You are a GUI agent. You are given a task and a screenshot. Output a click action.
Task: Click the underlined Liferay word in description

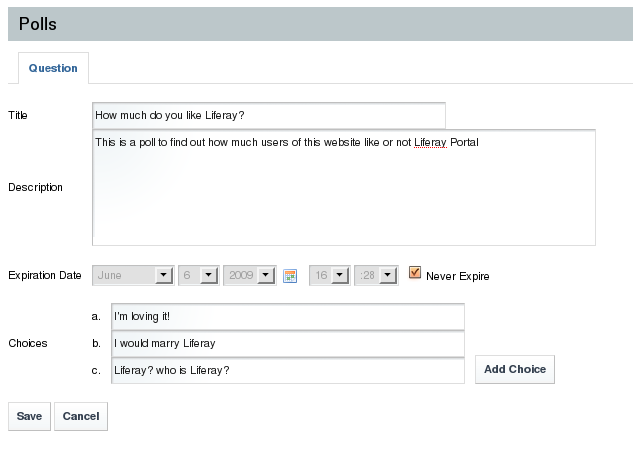[x=429, y=142]
